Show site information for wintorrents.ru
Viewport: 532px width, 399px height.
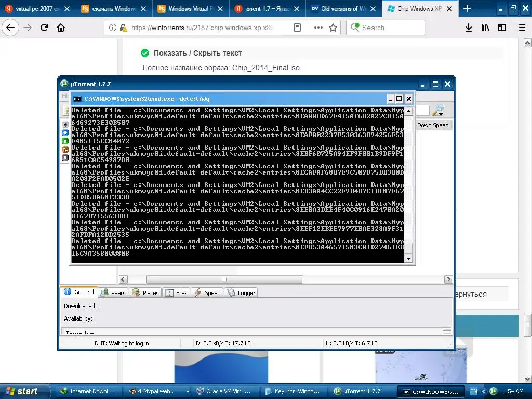tap(112, 28)
